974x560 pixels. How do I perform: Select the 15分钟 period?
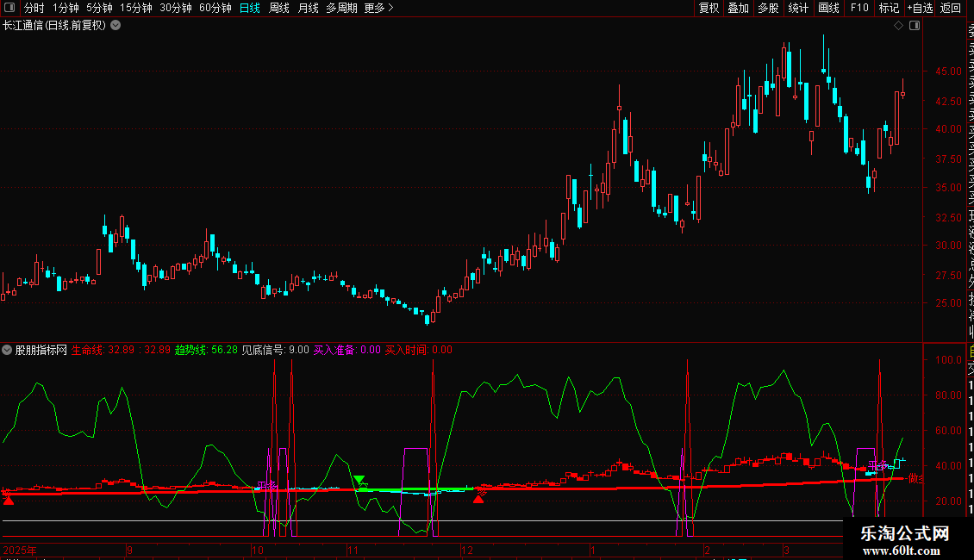[136, 8]
